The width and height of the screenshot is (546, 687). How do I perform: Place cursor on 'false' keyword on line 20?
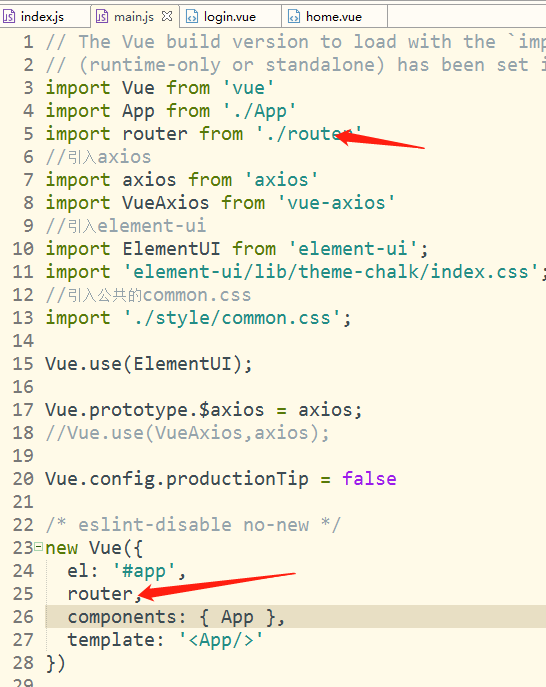pyautogui.click(x=369, y=478)
